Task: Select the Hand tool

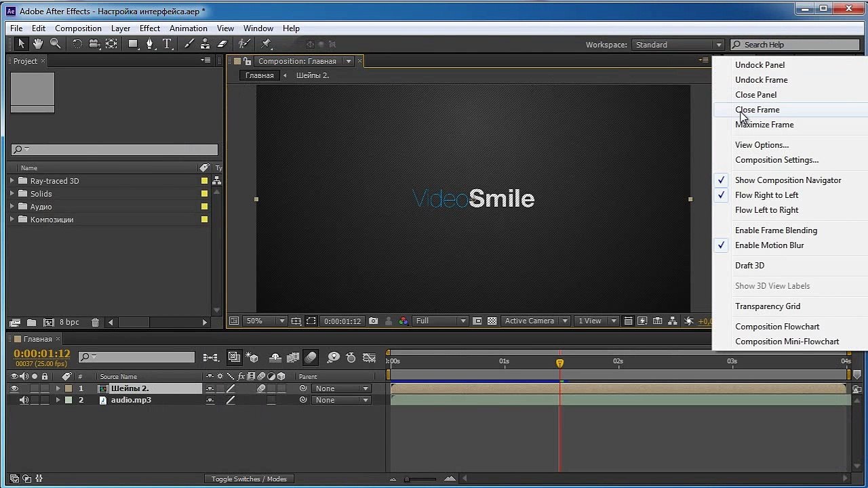Action: [38, 44]
